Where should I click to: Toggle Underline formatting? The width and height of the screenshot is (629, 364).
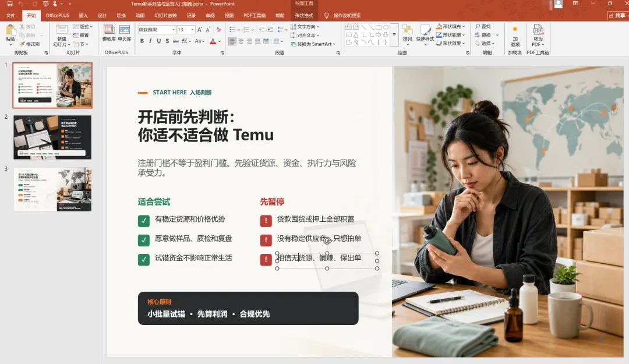(159, 41)
